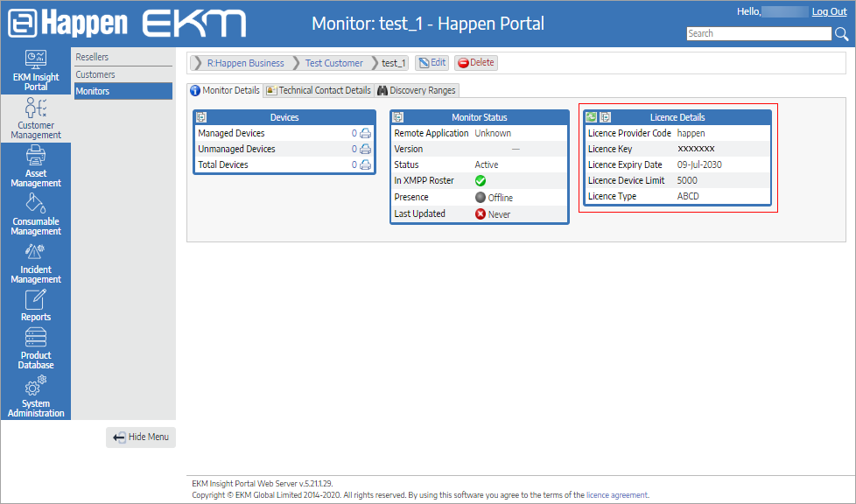The height and width of the screenshot is (504, 856).
Task: Open Reports section
Action: coord(36,305)
